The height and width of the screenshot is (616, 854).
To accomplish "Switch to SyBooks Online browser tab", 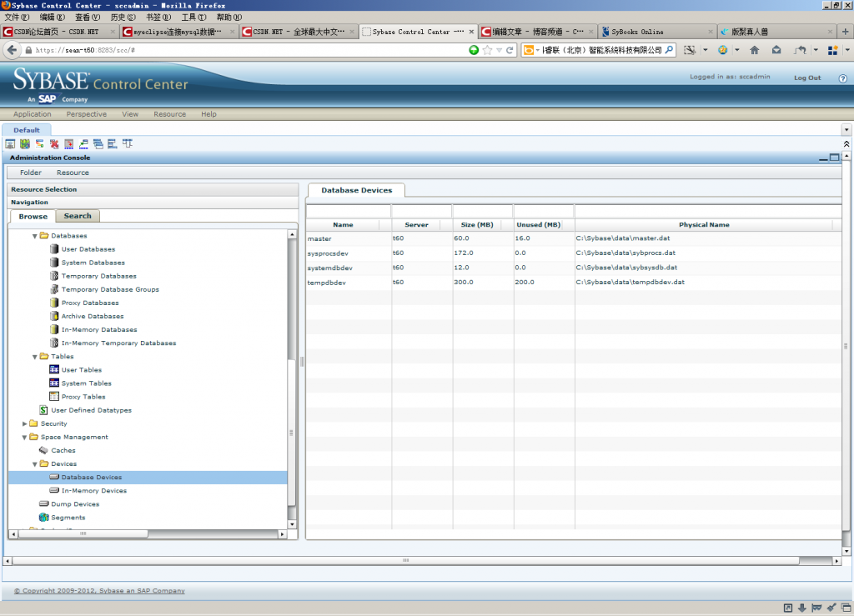I will (657, 32).
